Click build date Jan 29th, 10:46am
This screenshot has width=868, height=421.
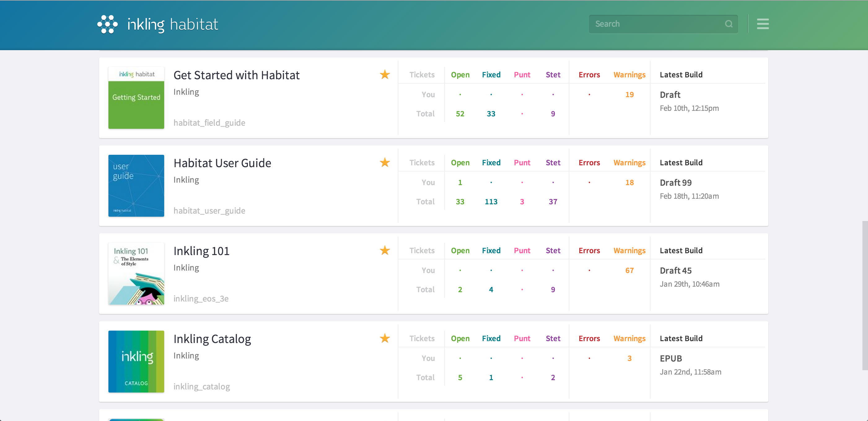(690, 284)
